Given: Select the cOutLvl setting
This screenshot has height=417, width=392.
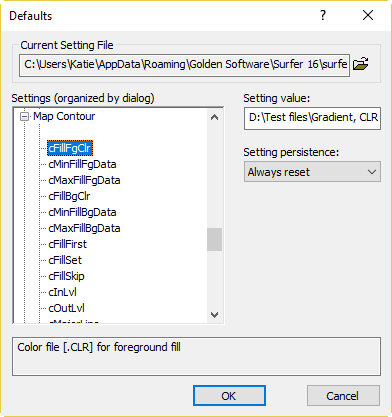Looking at the screenshot, I should point(66,308).
